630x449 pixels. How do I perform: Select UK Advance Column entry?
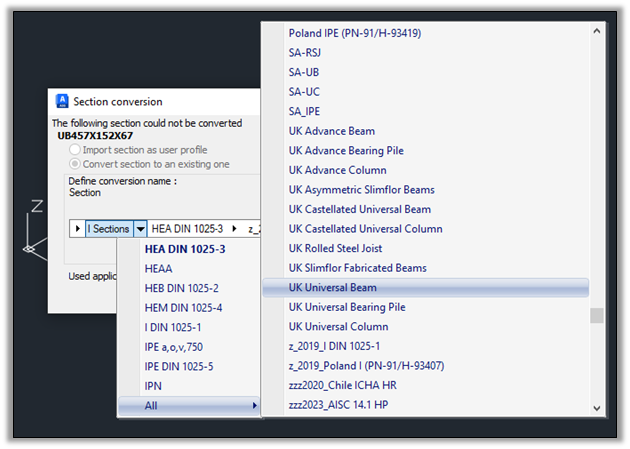(x=425, y=170)
